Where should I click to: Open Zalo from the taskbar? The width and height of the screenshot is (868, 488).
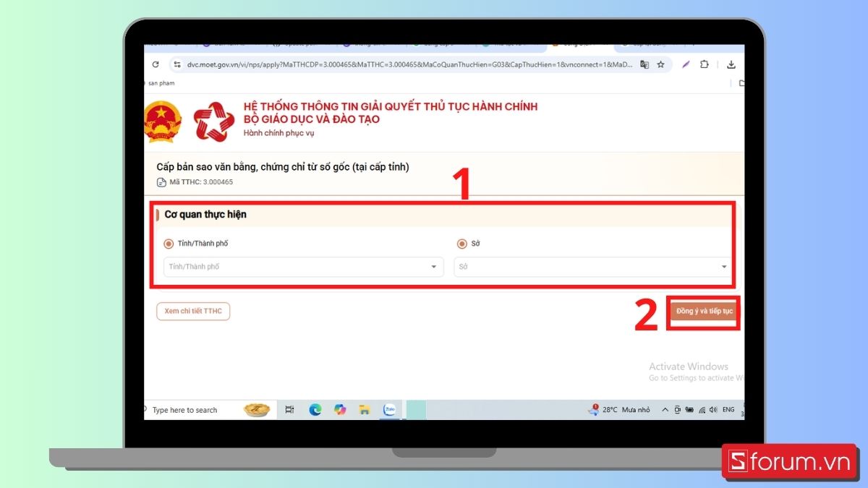(x=390, y=410)
